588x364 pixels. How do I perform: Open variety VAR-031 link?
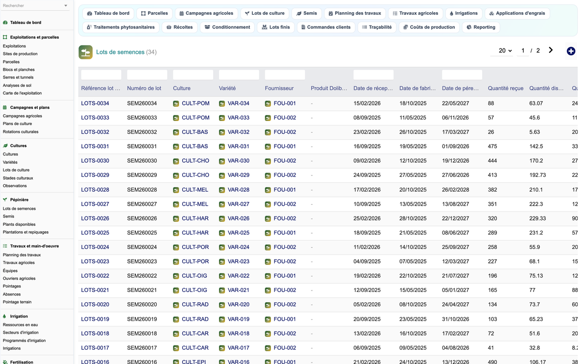tap(239, 146)
